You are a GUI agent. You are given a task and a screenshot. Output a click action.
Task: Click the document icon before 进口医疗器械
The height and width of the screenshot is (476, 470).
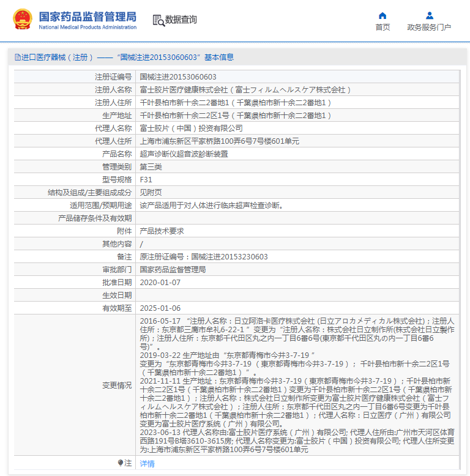point(18,57)
